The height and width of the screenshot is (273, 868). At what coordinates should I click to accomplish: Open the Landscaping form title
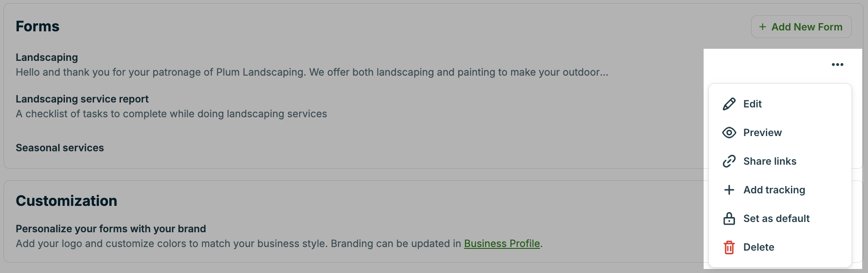pyautogui.click(x=47, y=57)
